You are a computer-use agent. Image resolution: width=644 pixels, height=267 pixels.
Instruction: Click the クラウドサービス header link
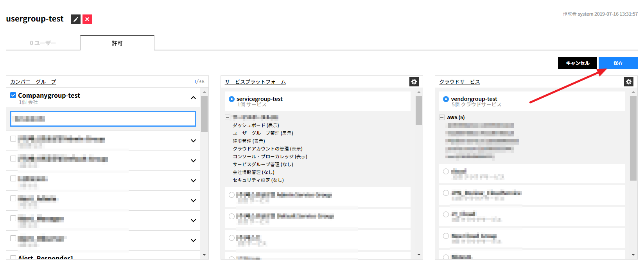pos(459,82)
